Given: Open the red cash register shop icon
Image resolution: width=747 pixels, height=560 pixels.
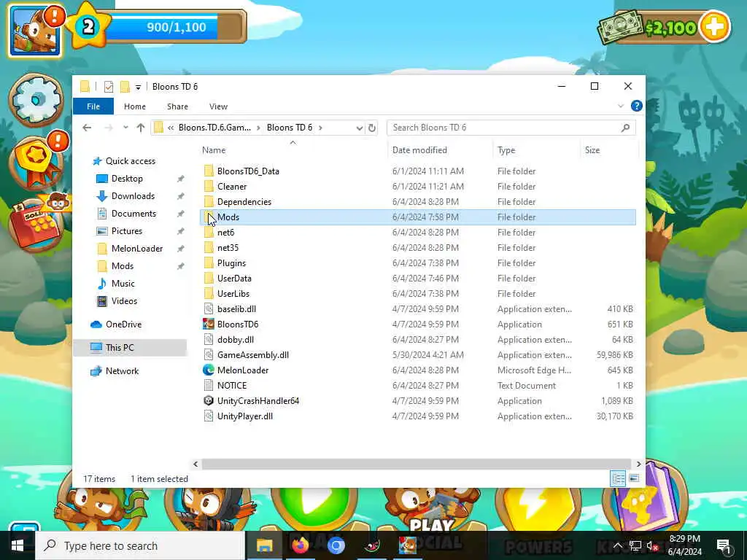Looking at the screenshot, I should point(36,226).
